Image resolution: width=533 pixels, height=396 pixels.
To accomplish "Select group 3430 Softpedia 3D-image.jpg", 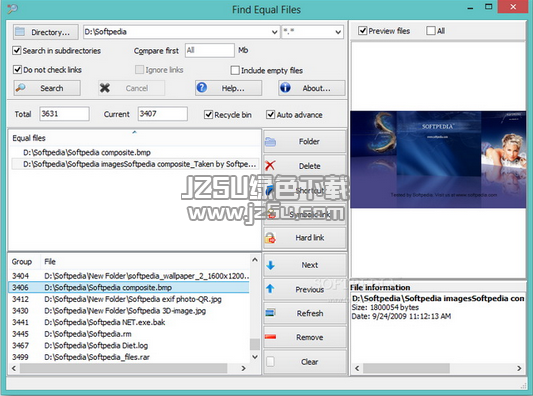I will click(x=129, y=310).
